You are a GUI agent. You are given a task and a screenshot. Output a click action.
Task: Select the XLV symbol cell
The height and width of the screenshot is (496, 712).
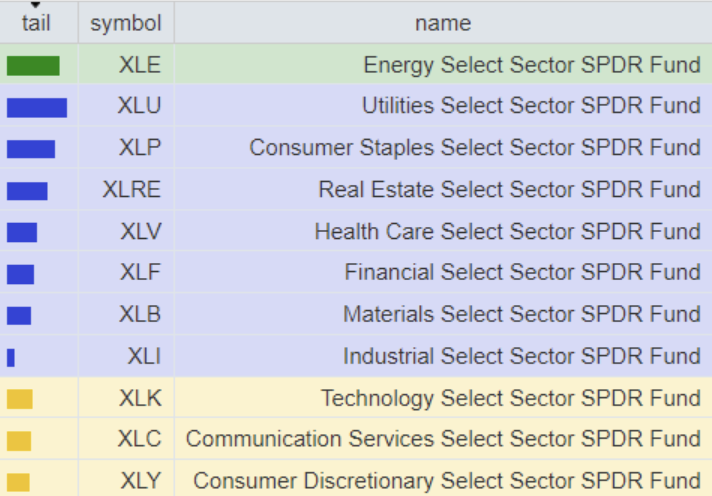point(140,232)
